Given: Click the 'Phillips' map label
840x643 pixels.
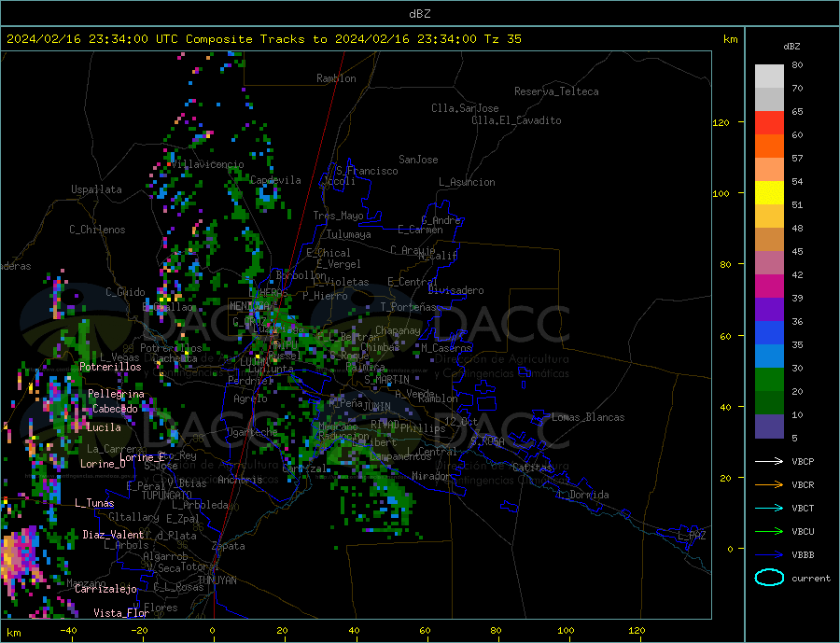Looking at the screenshot, I should coord(423,428).
